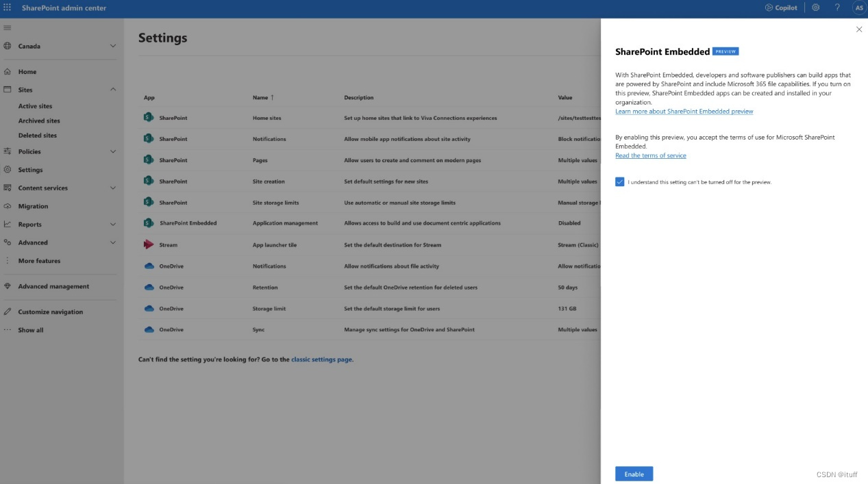Collapse the Sites section chevron
The width and height of the screenshot is (868, 484).
[x=113, y=90]
